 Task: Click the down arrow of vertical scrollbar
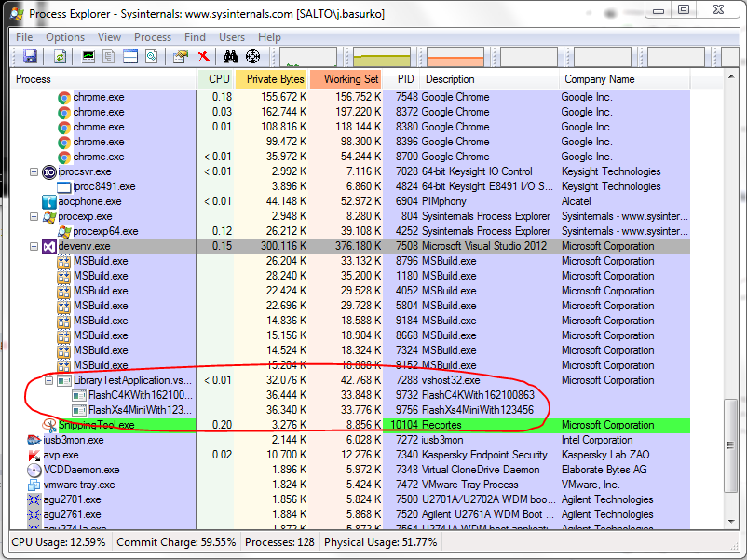click(731, 522)
